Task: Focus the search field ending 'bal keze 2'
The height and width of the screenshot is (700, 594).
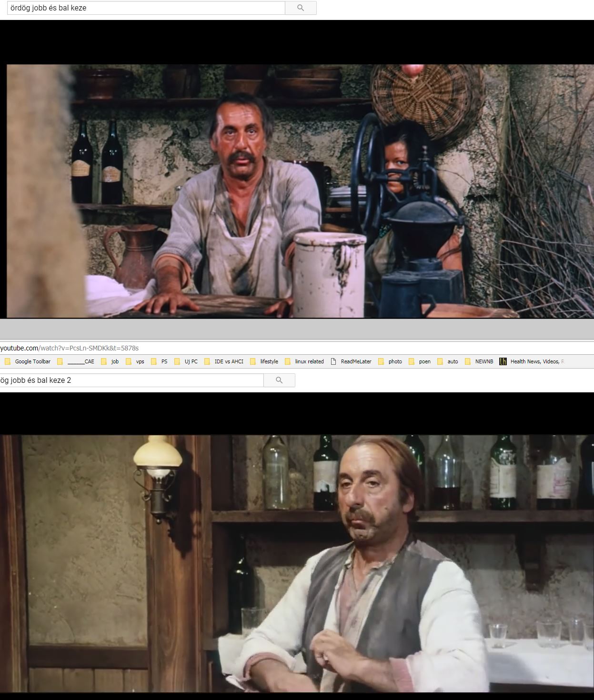Action: [132, 380]
